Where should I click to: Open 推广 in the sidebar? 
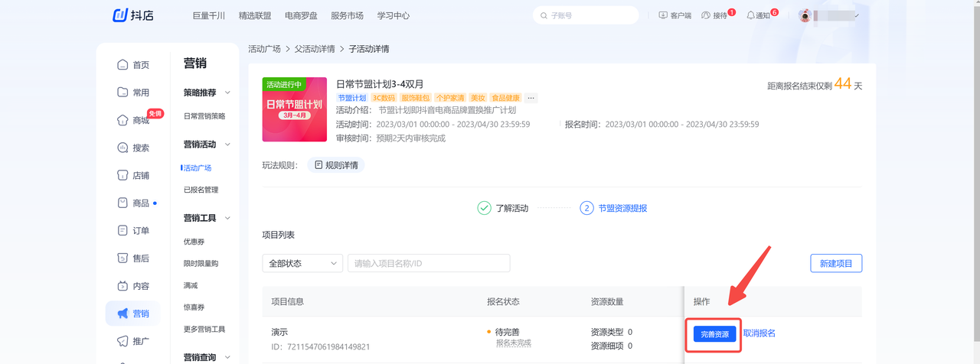(x=133, y=341)
